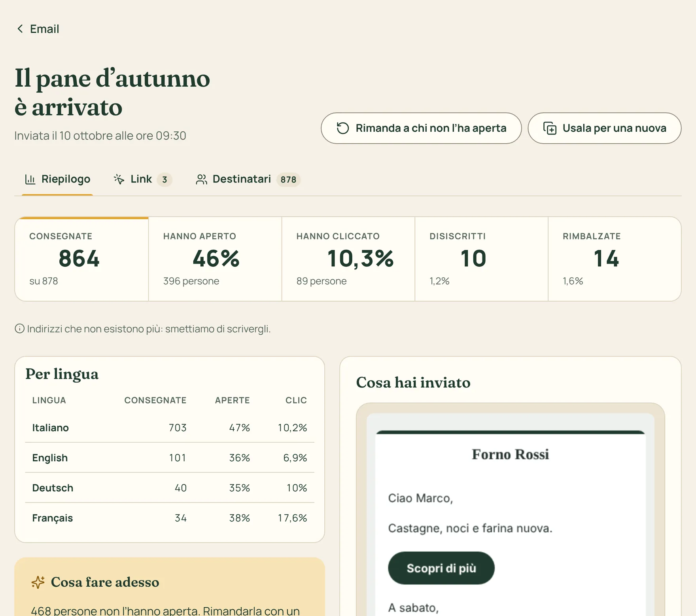Select the Consegnate stat card
The height and width of the screenshot is (616, 696).
(82, 259)
